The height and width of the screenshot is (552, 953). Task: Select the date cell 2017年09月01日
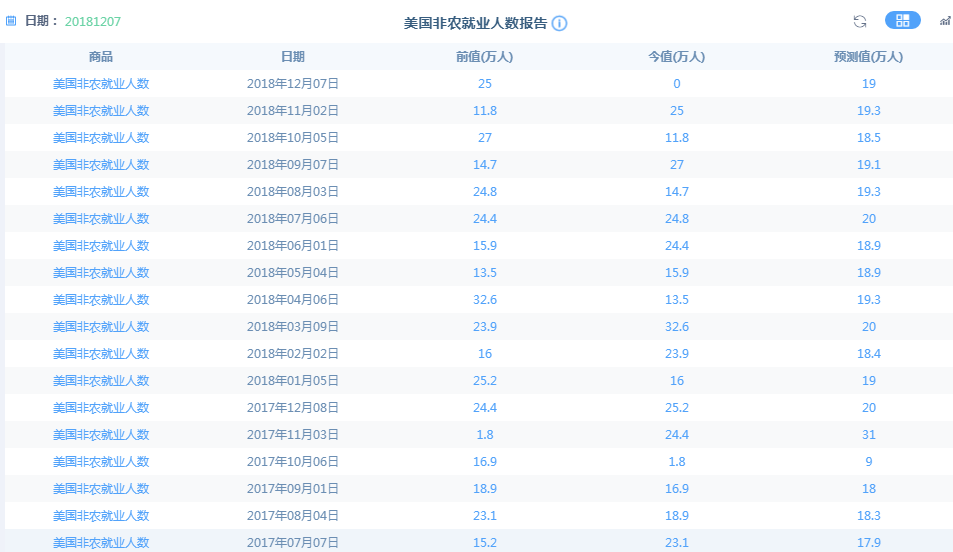click(x=293, y=489)
